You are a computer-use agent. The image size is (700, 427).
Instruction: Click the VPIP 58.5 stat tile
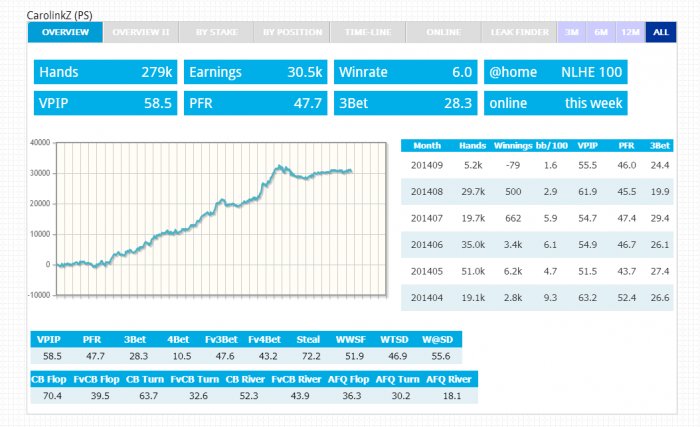click(x=105, y=103)
